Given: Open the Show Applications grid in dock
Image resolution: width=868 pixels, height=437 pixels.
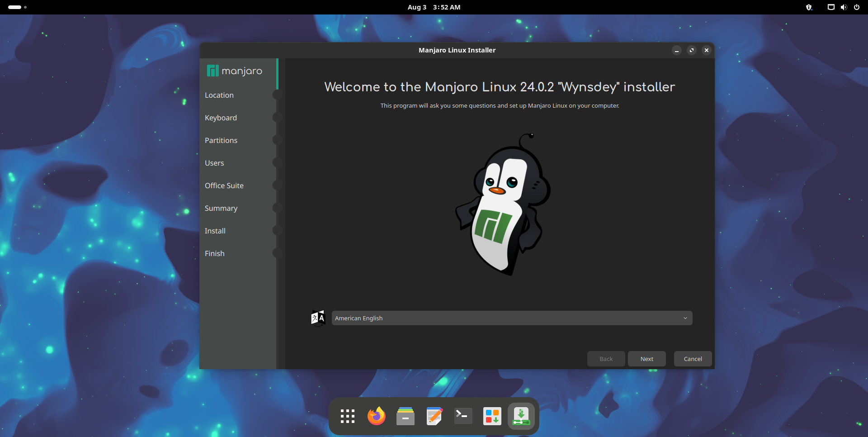Looking at the screenshot, I should pos(347,416).
